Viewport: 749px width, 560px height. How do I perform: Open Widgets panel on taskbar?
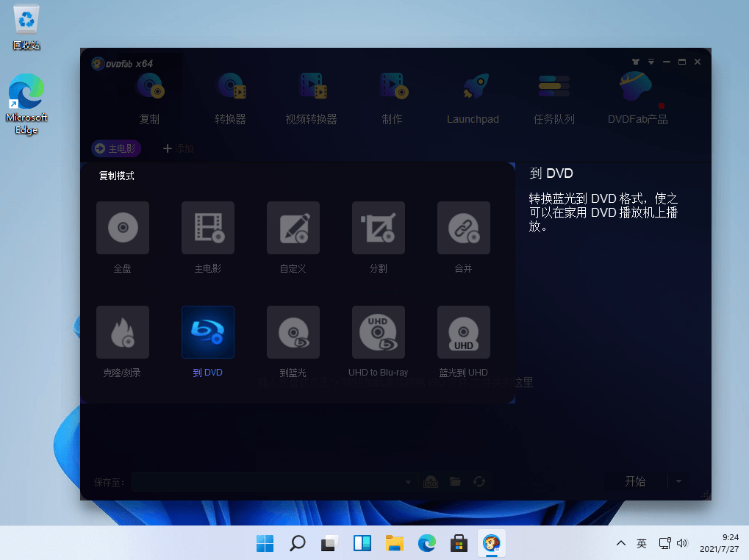point(362,543)
